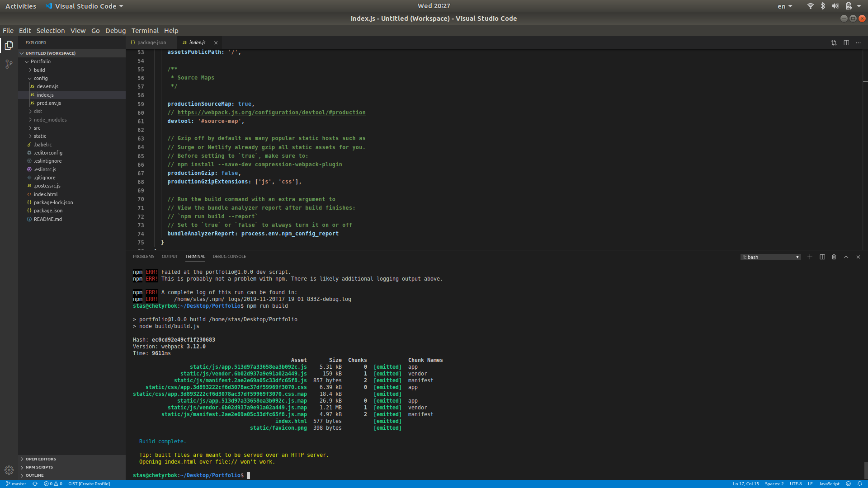
Task: Split the terminal panel
Action: pyautogui.click(x=822, y=257)
